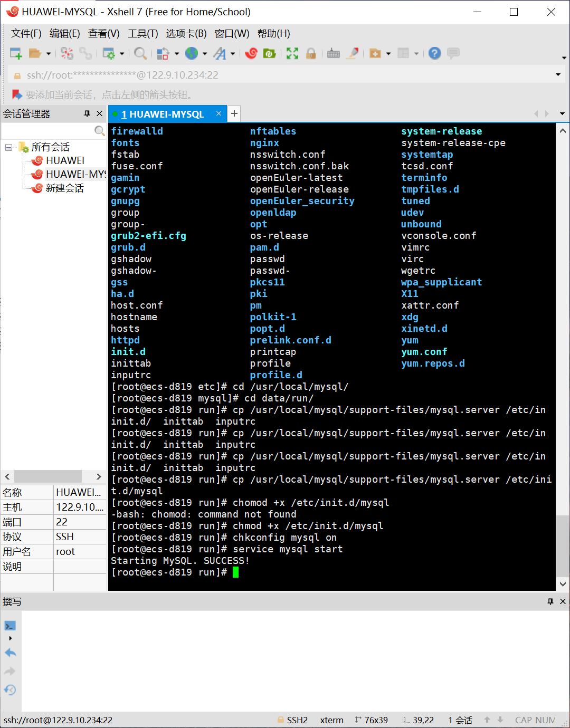Click the add-session red bookmark arrow icon
570x728 pixels.
point(17,94)
